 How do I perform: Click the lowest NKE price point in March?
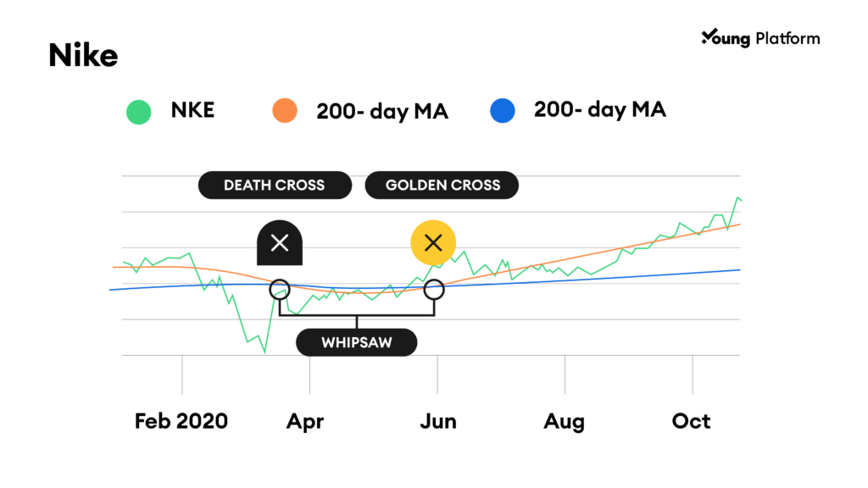(264, 352)
